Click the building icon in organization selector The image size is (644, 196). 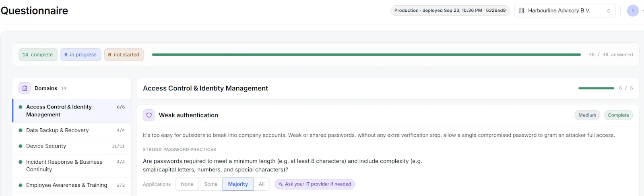click(522, 10)
